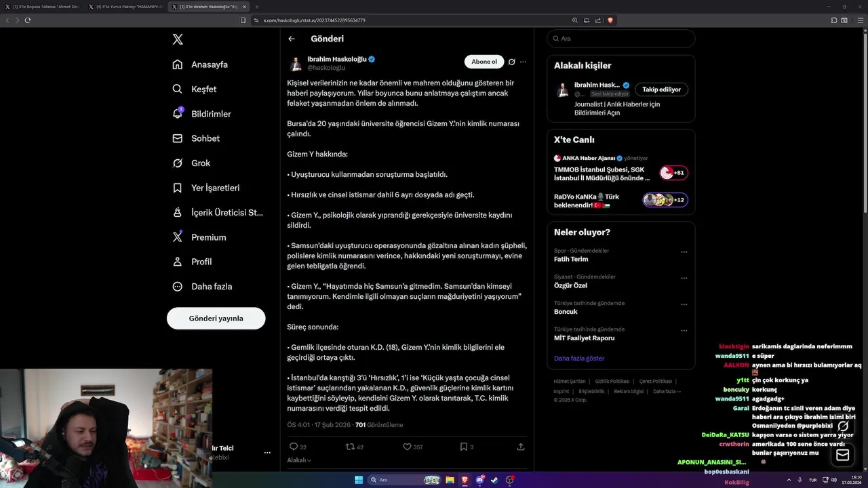The height and width of the screenshot is (488, 868).
Task: Open the İbrahim Haskoloğlu profile name link
Action: (x=337, y=59)
